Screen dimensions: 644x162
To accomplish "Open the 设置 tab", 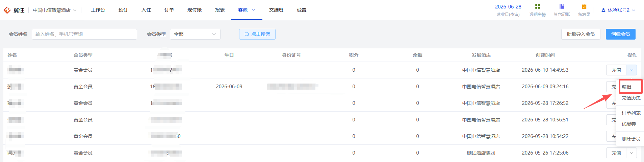I will pyautogui.click(x=302, y=10).
